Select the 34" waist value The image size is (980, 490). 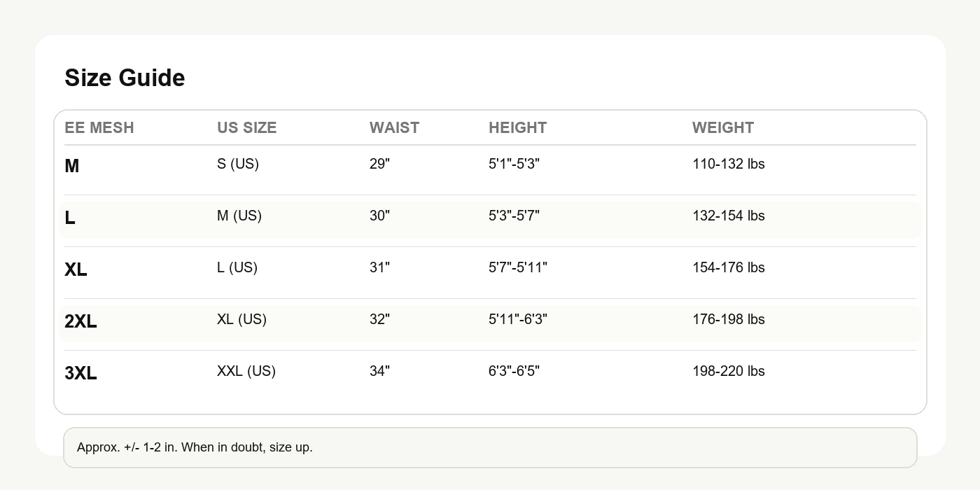[379, 371]
